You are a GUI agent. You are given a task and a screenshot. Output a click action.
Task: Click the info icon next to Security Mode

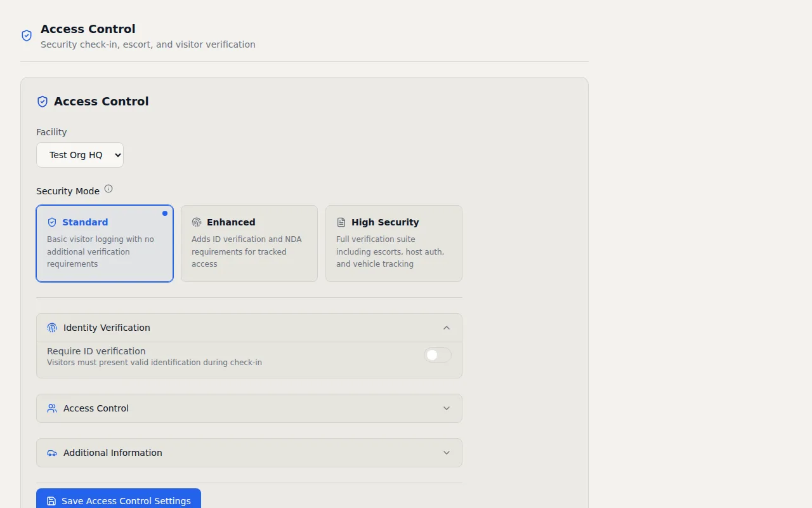coord(108,188)
